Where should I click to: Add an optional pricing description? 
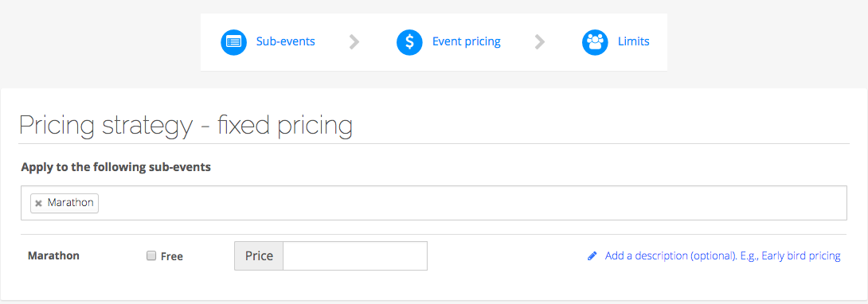[x=723, y=256]
